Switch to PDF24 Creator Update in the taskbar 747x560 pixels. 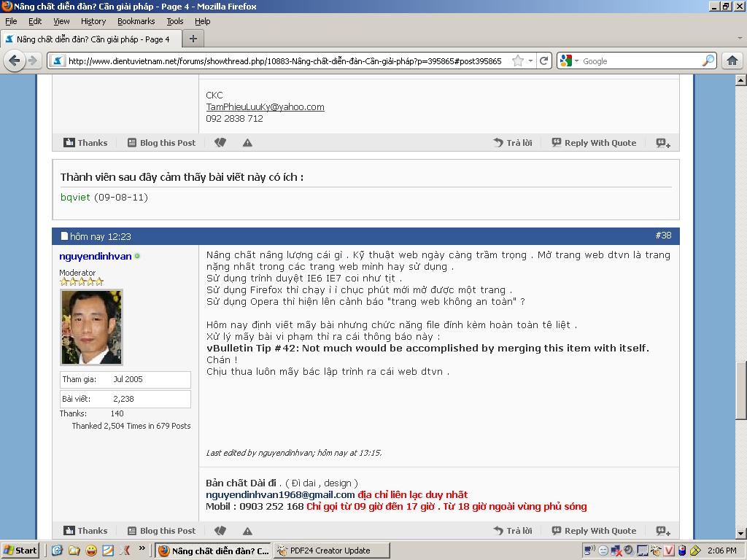pos(332,551)
